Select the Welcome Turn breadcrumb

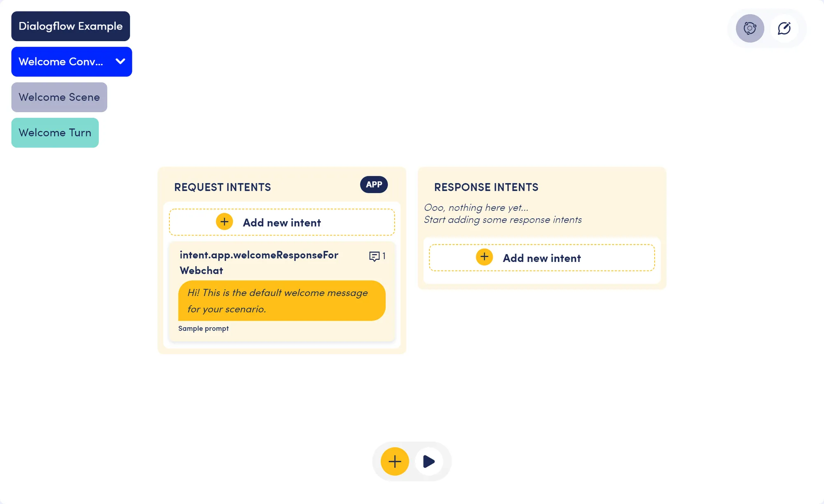click(55, 133)
